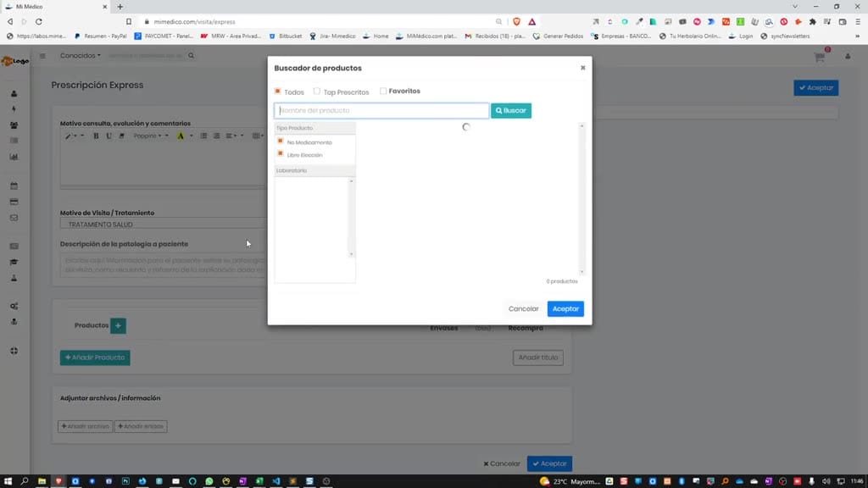
Task: Toggle the No Medicamento checkbox
Action: tap(280, 141)
